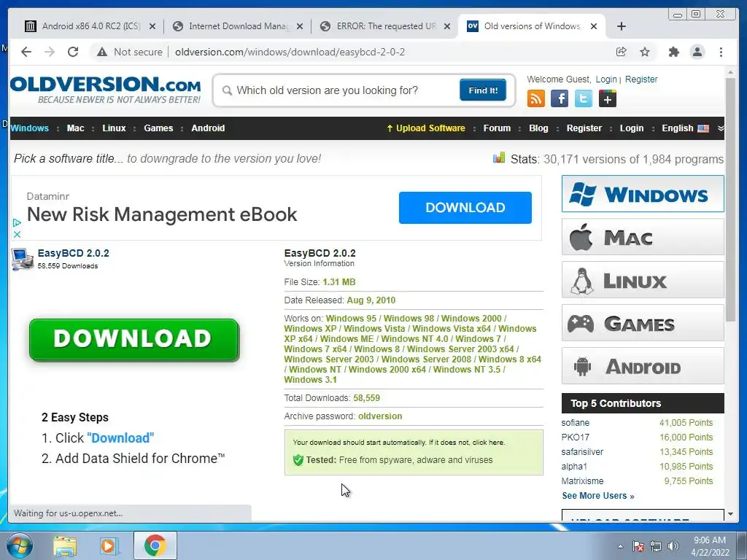Click the blue "Download" step link
This screenshot has height=560, width=747.
(x=120, y=438)
